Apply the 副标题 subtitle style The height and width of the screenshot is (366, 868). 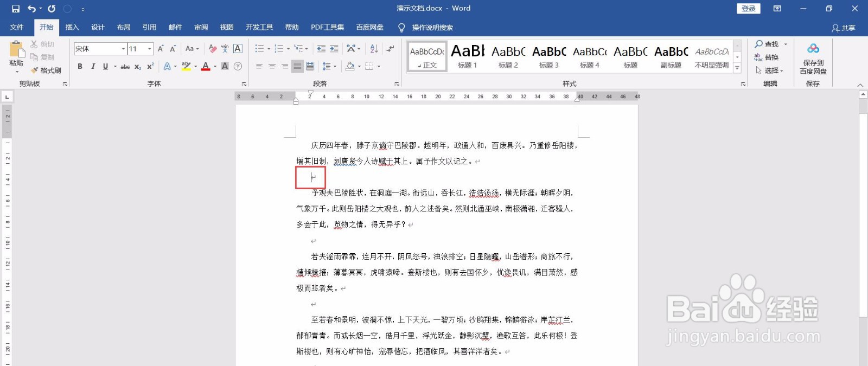[671, 56]
